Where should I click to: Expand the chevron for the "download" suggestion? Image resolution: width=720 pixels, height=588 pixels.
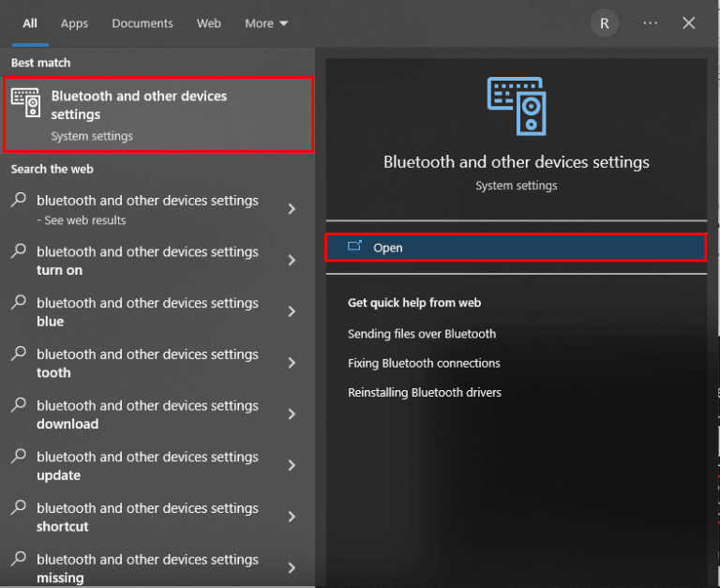292,415
